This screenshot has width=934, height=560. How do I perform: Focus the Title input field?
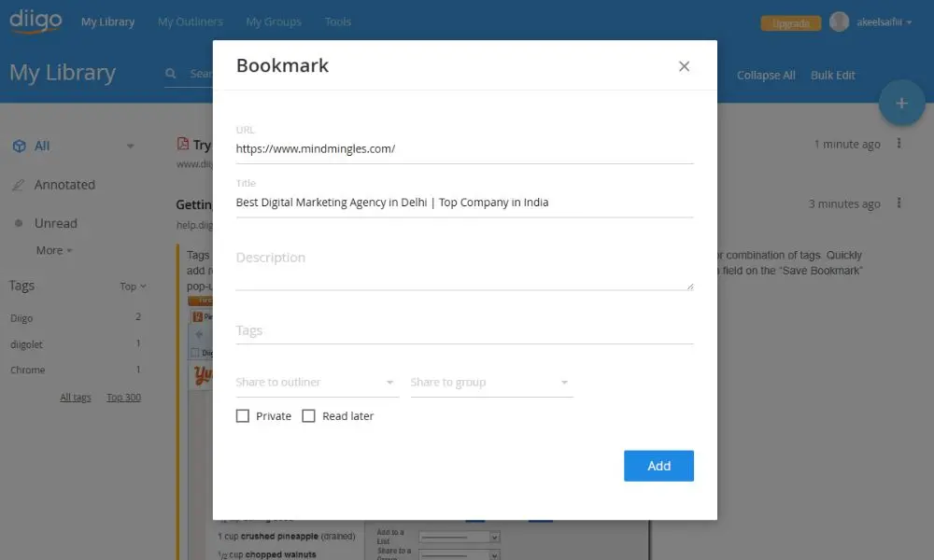(x=464, y=203)
